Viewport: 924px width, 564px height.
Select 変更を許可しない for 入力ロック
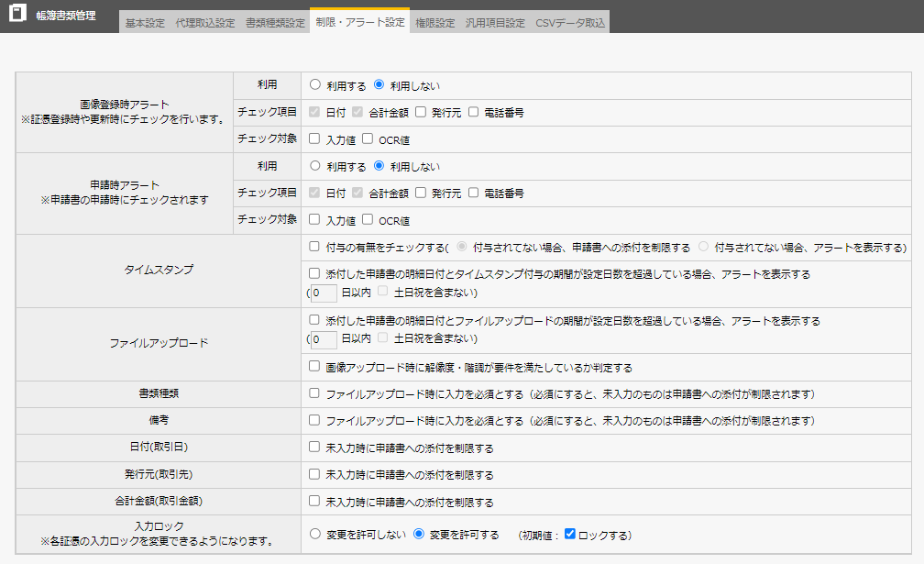click(x=315, y=534)
